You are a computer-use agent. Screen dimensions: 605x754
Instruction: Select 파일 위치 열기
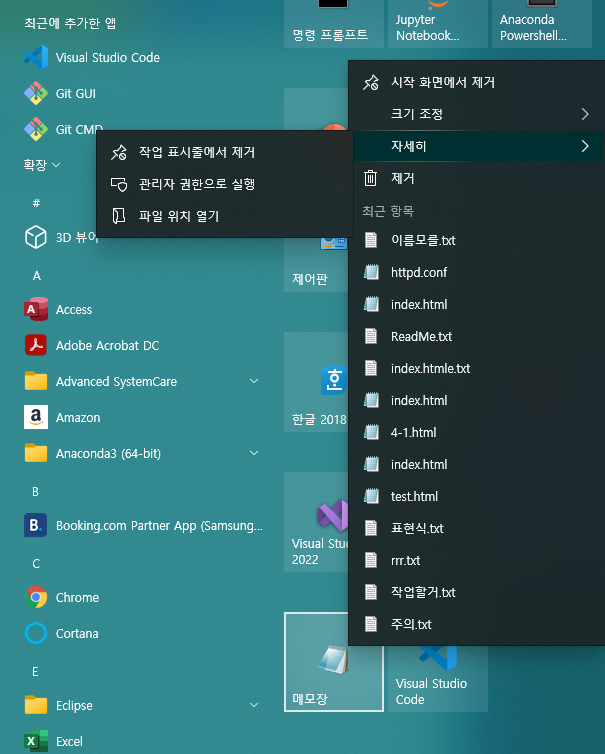[x=225, y=216]
